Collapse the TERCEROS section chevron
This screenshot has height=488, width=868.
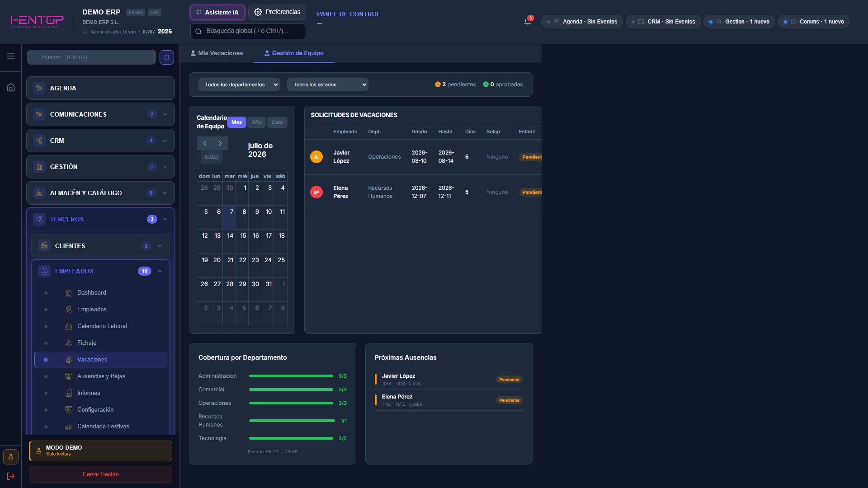[x=165, y=219]
